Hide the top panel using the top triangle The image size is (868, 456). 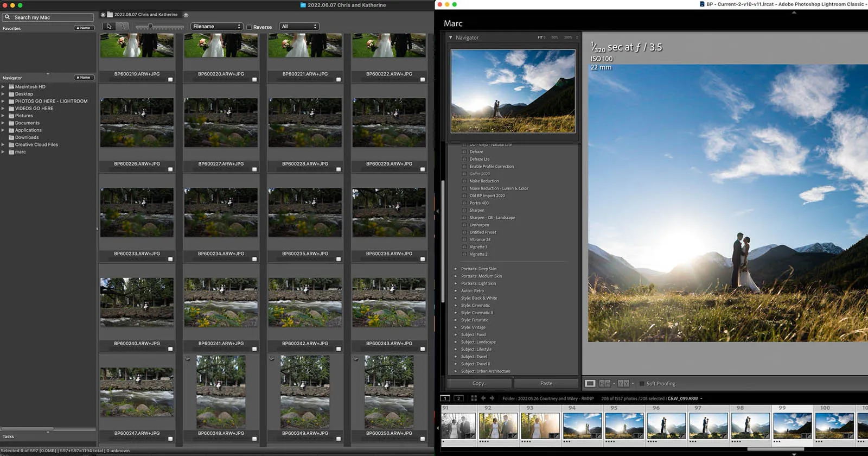[794, 12]
